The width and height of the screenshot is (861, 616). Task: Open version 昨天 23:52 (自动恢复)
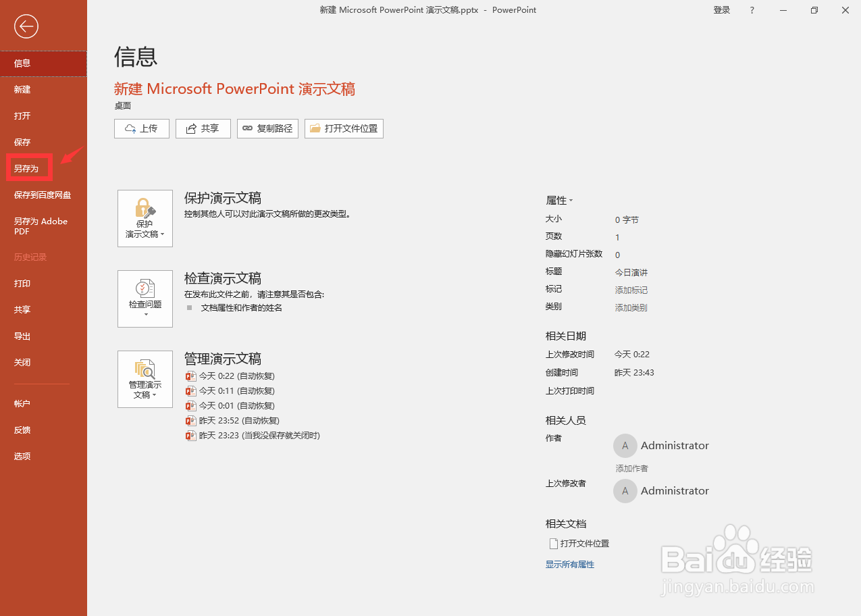coord(238,421)
